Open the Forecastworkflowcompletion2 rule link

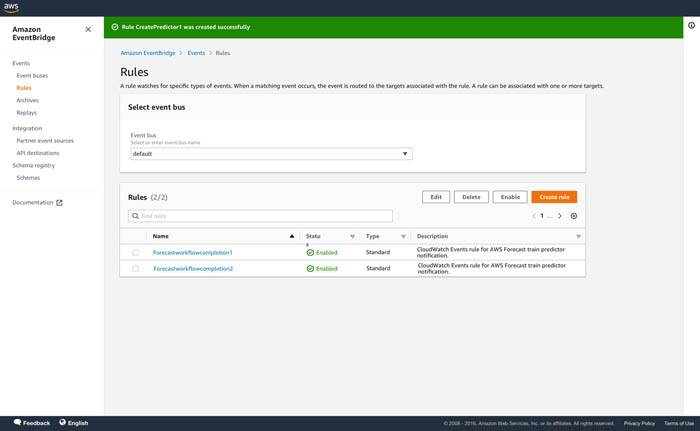193,269
